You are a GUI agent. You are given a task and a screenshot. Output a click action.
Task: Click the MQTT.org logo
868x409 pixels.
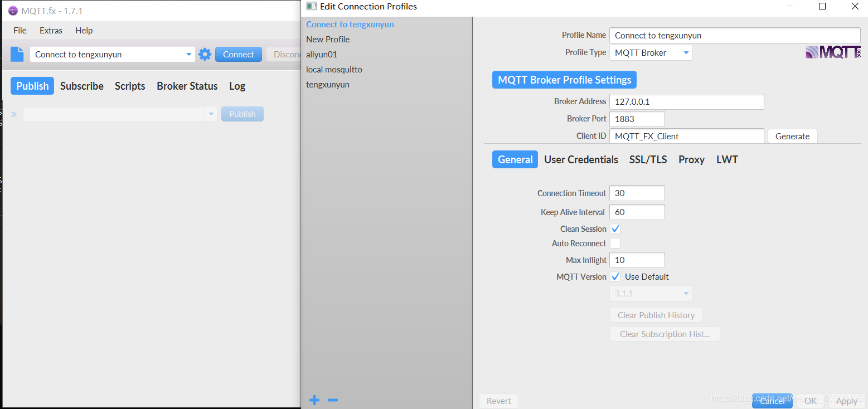point(833,52)
